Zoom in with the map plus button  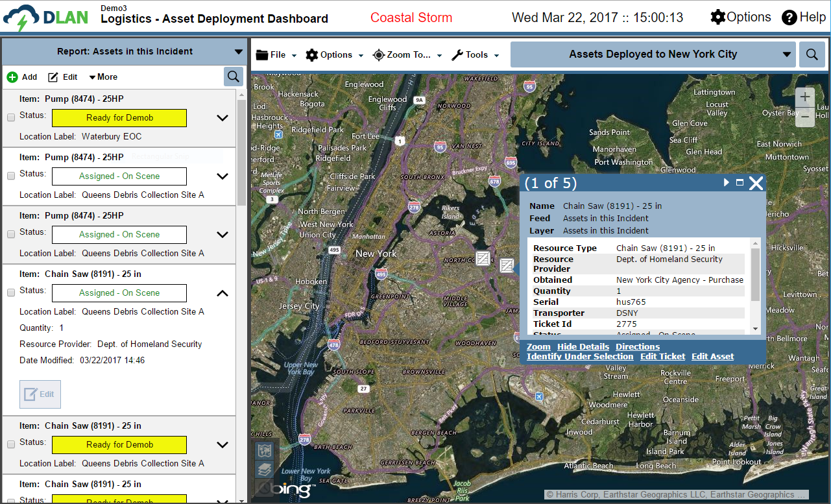point(805,97)
